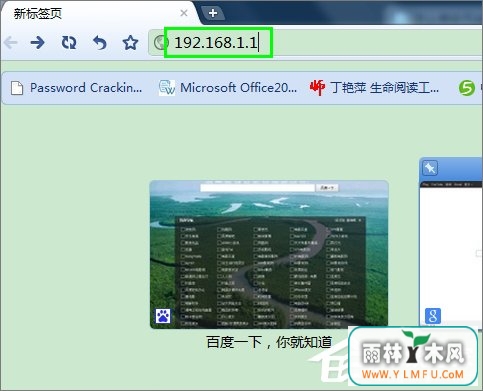
Task: Click the browser back arrow
Action: pyautogui.click(x=11, y=43)
